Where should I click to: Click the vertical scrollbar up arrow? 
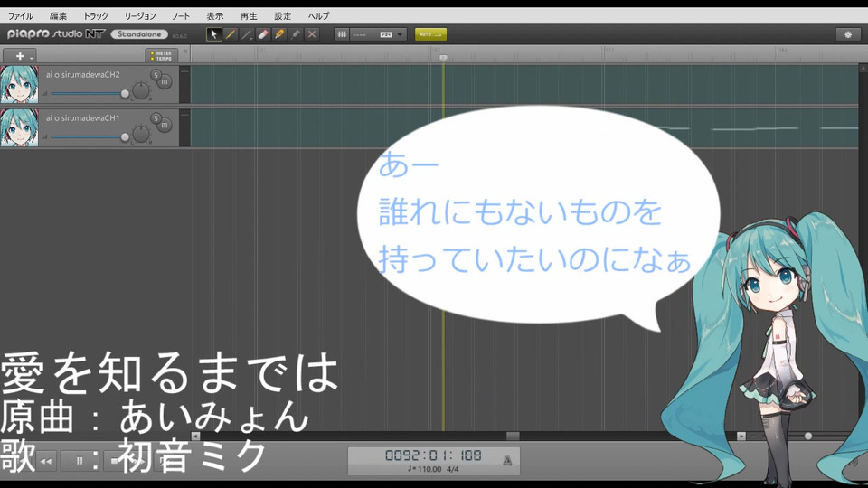click(863, 68)
